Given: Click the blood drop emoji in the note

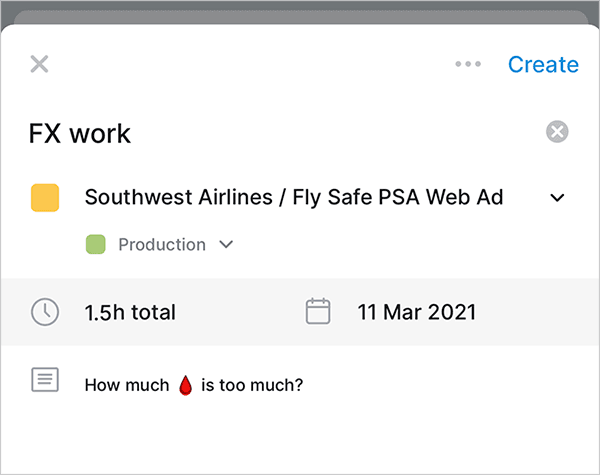Looking at the screenshot, I should [185, 384].
